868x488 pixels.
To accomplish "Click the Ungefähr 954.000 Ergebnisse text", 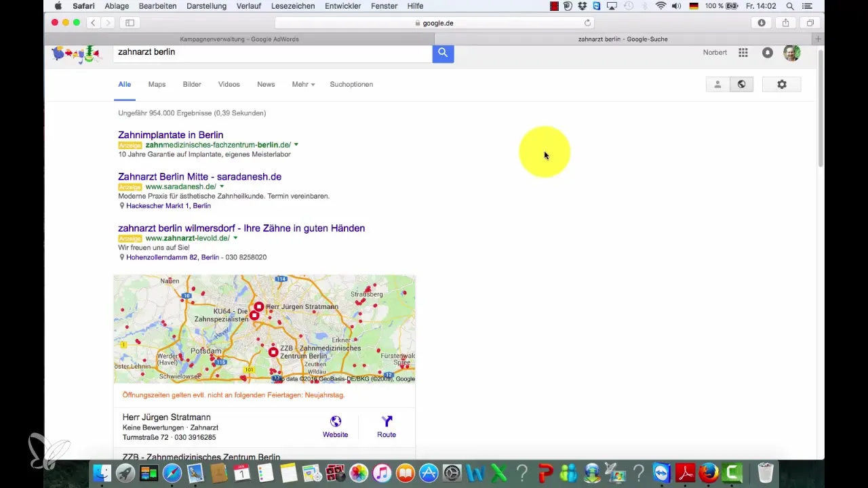I will pos(192,113).
